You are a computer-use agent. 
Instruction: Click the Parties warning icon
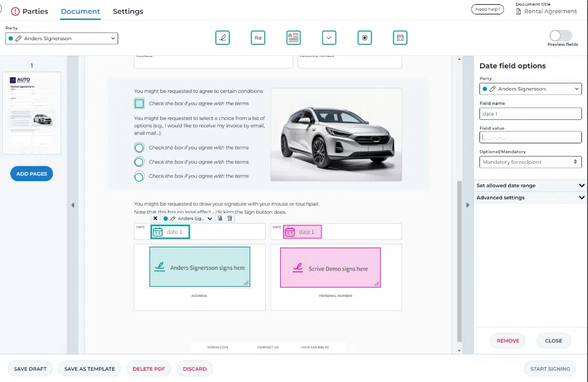15,11
